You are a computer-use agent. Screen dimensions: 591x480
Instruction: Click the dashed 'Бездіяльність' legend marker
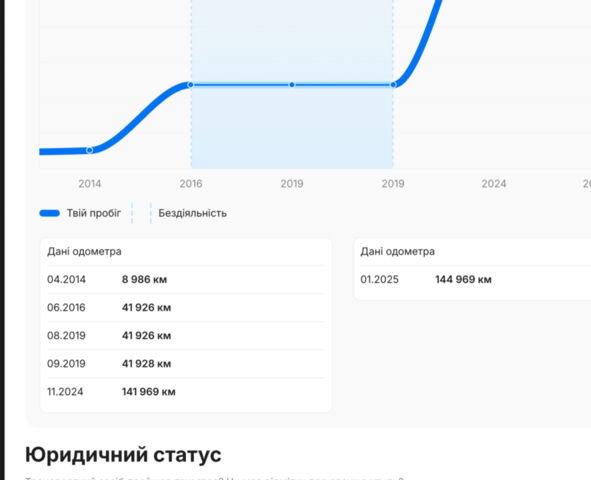[x=141, y=213]
